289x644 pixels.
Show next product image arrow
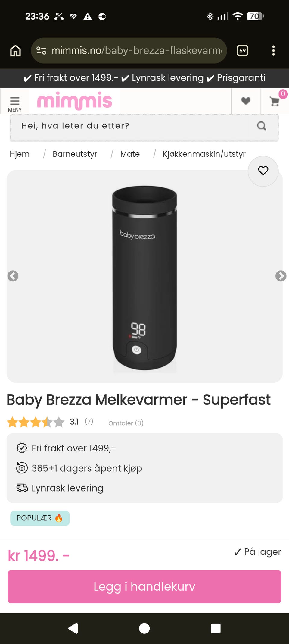pos(281,276)
